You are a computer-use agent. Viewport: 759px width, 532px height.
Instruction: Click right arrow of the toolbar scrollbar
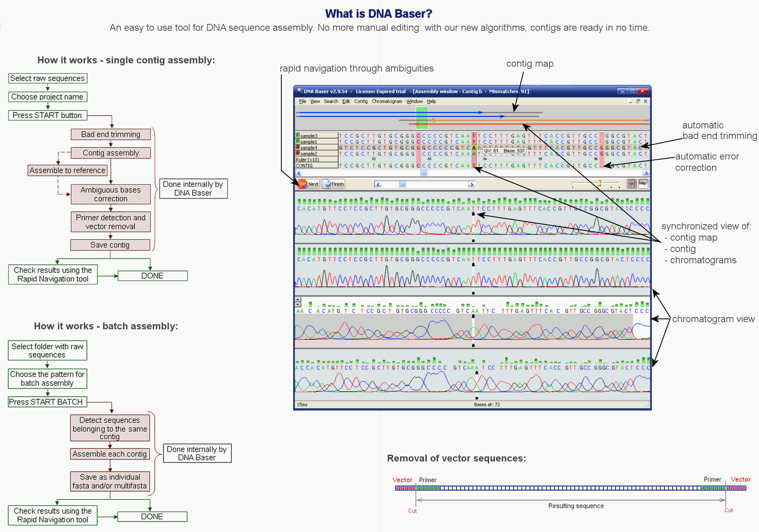[472, 185]
